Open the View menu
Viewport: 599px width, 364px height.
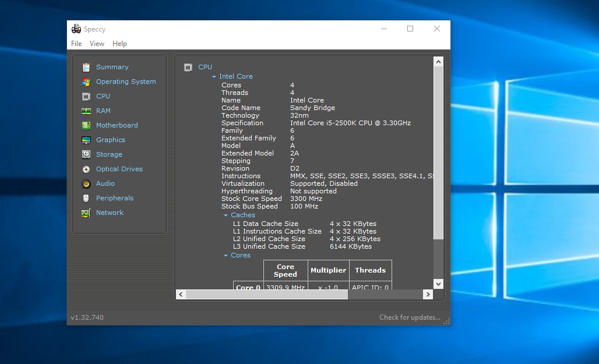97,44
